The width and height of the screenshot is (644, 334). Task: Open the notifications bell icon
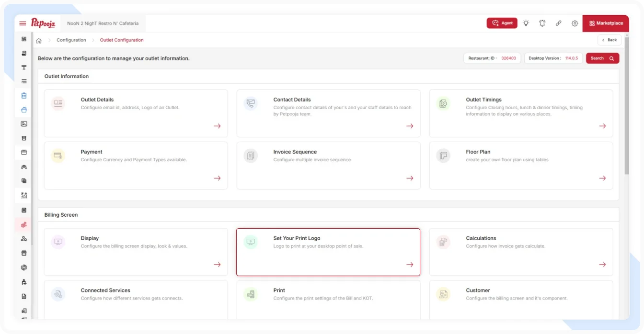(542, 23)
